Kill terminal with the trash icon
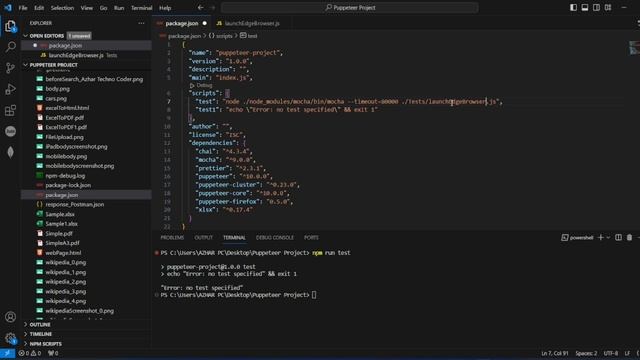This screenshot has width=640, height=360. click(629, 238)
